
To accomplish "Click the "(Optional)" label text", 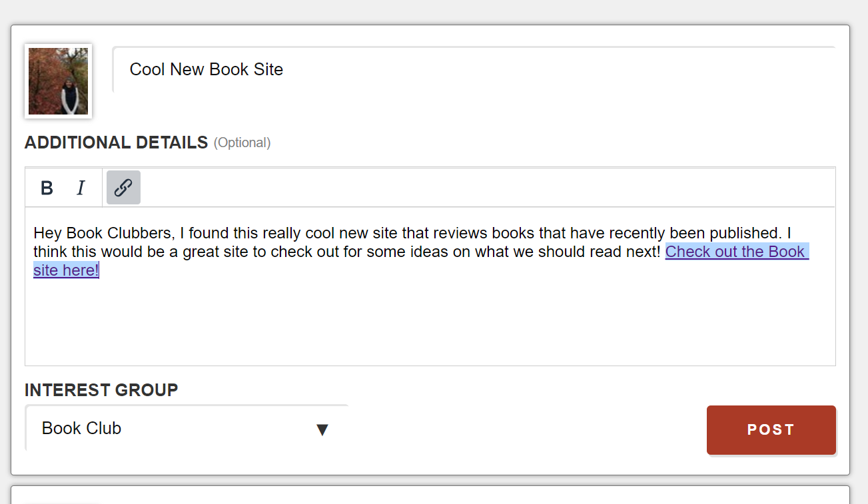I will 242,143.
